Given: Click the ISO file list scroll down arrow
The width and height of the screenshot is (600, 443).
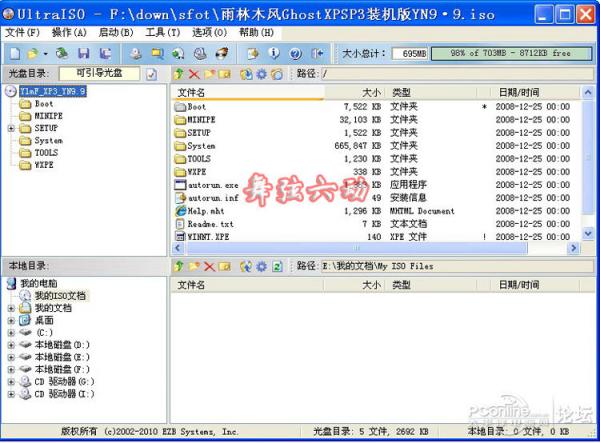Looking at the screenshot, I should pyautogui.click(x=588, y=233).
